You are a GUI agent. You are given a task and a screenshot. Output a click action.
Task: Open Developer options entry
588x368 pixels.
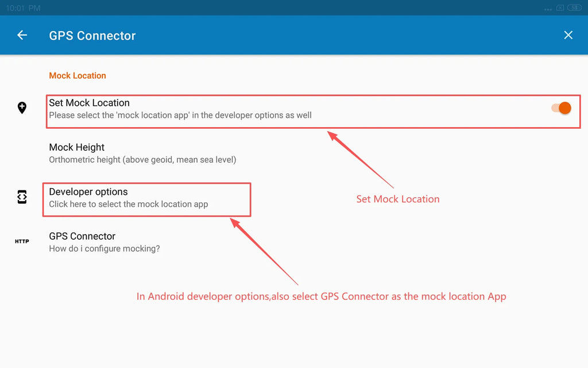click(294, 198)
